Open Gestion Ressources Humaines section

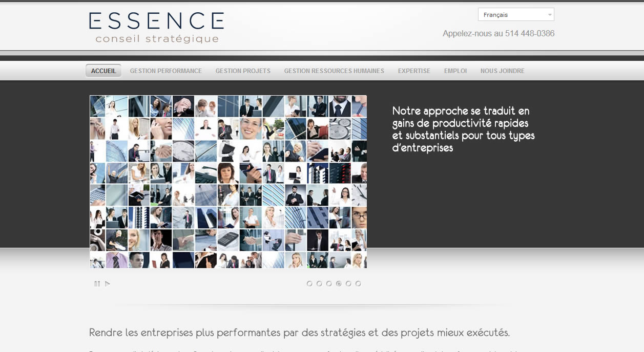pos(334,71)
